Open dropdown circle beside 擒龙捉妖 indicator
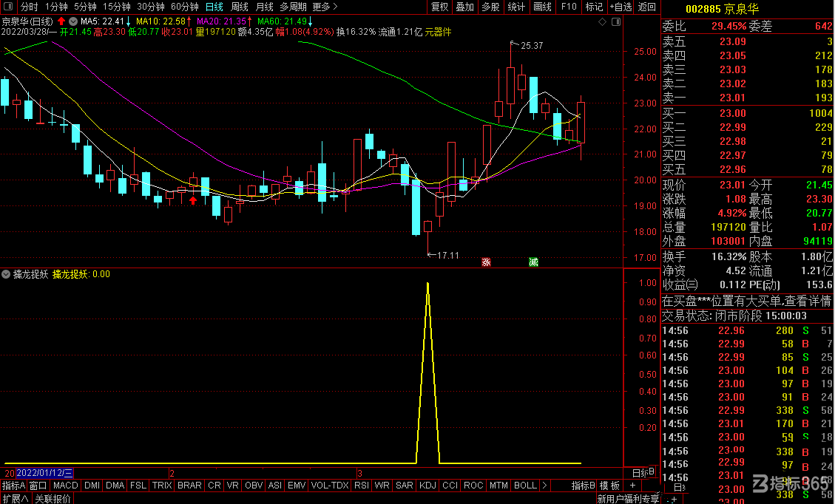This screenshot has height=504, width=835. pos(6,274)
